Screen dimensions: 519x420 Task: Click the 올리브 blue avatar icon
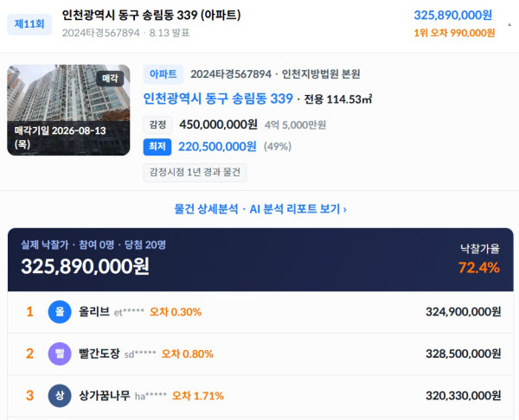coord(60,312)
